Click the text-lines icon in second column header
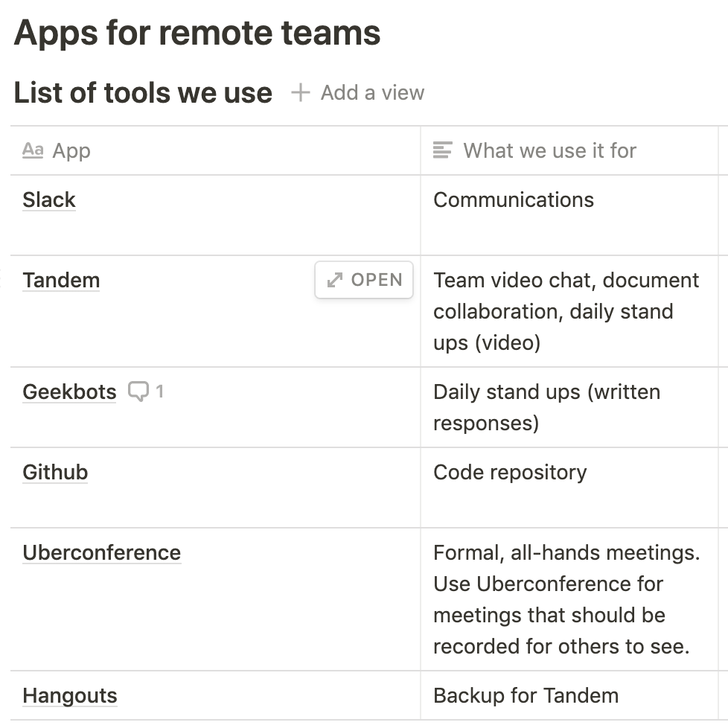The image size is (728, 728). [x=442, y=150]
